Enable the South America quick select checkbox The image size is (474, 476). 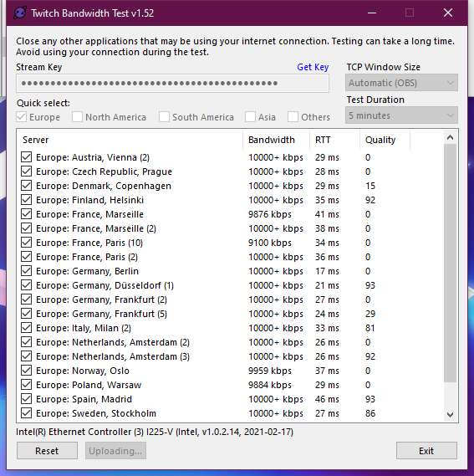pyautogui.click(x=164, y=117)
